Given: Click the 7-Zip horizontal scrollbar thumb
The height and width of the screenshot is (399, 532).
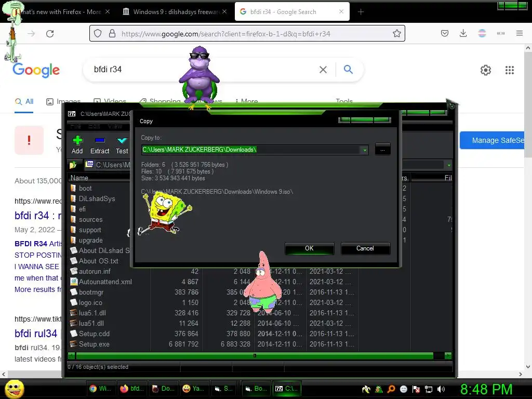Looking at the screenshot, I should click(x=255, y=355).
